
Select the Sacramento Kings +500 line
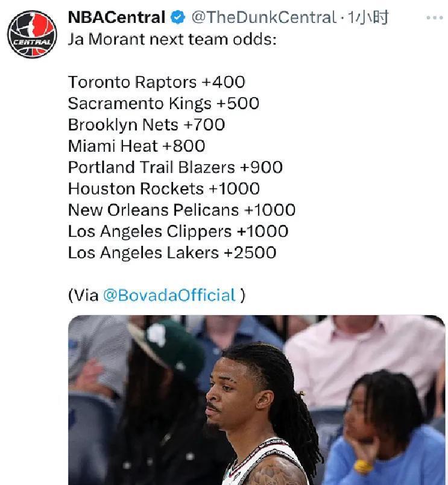(163, 103)
